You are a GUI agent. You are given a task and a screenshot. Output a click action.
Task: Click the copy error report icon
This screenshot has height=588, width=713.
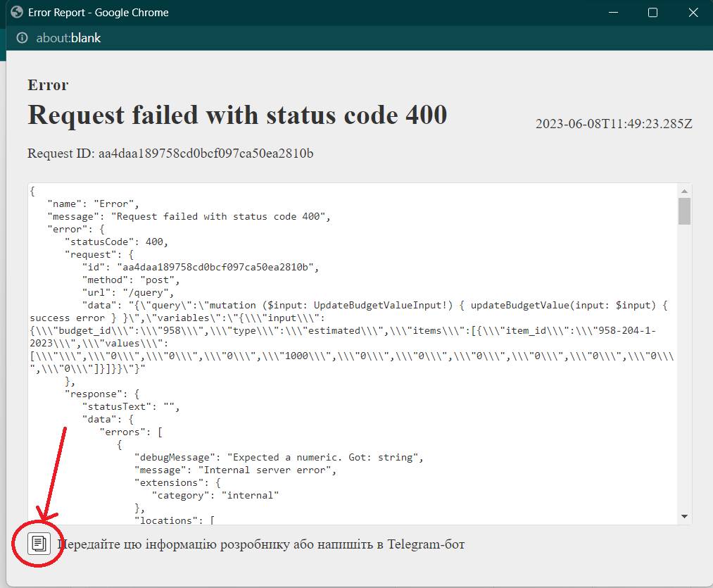pos(39,543)
